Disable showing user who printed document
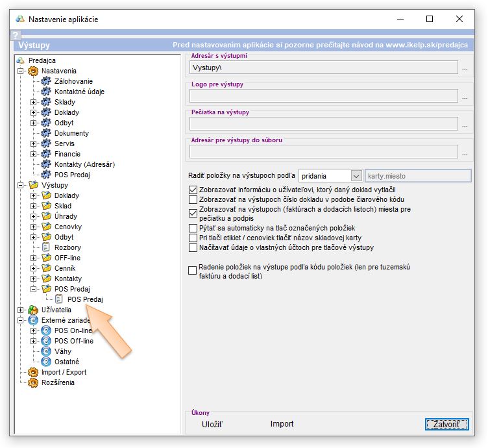 click(x=193, y=190)
